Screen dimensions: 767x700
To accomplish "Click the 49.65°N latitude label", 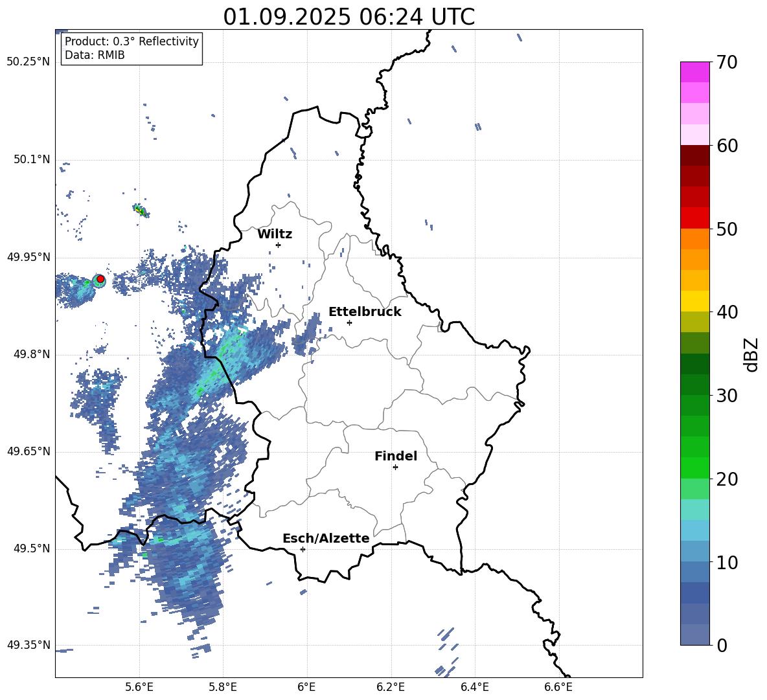I will click(x=29, y=451).
